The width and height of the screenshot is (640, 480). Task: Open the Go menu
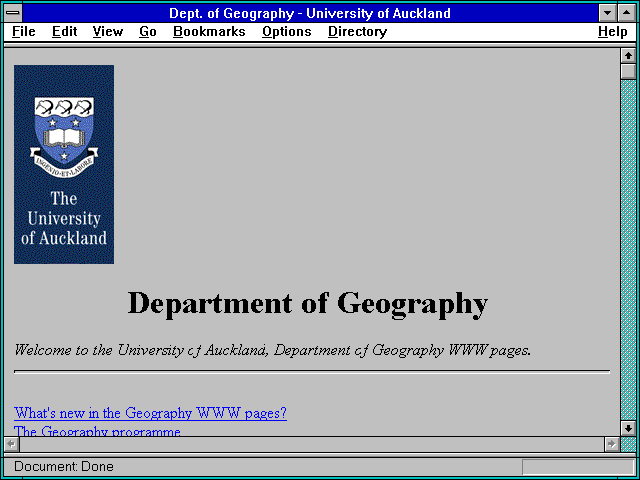[x=148, y=31]
